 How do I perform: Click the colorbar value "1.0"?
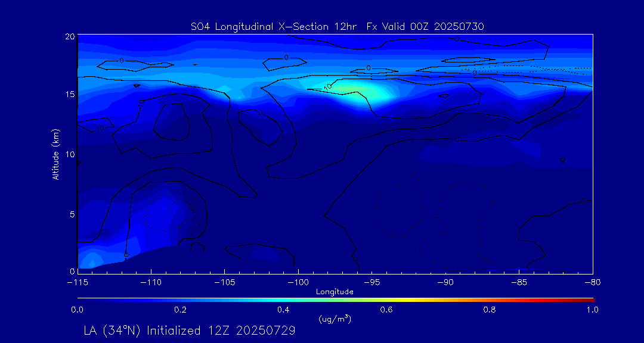(x=592, y=310)
